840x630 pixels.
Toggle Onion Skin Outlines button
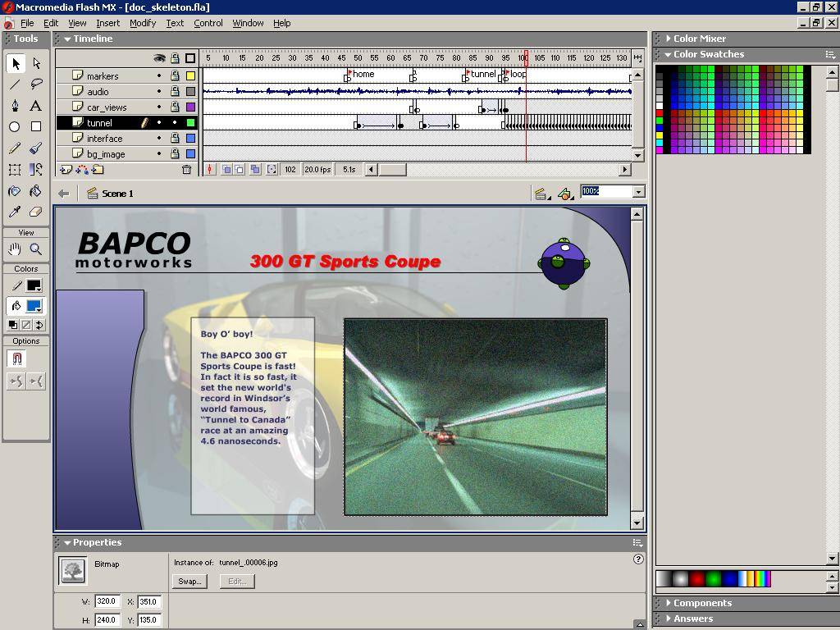point(239,169)
